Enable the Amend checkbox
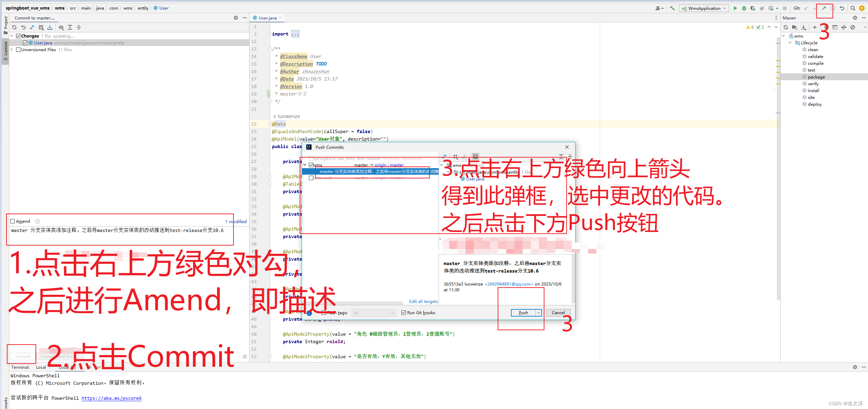 click(13, 221)
